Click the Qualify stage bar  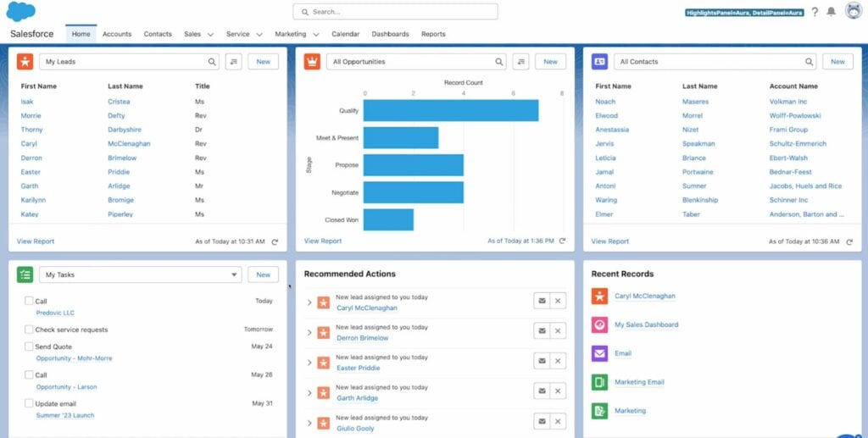tap(451, 111)
